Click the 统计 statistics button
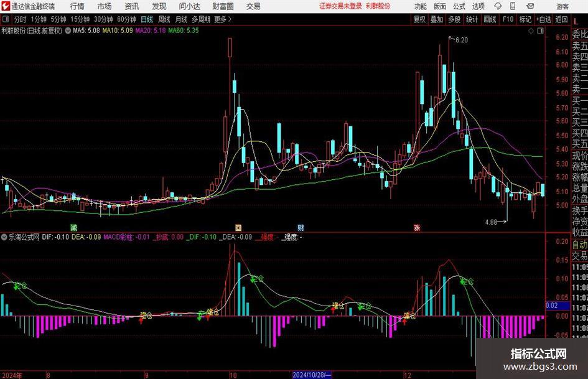The image size is (588, 379). coord(472,19)
